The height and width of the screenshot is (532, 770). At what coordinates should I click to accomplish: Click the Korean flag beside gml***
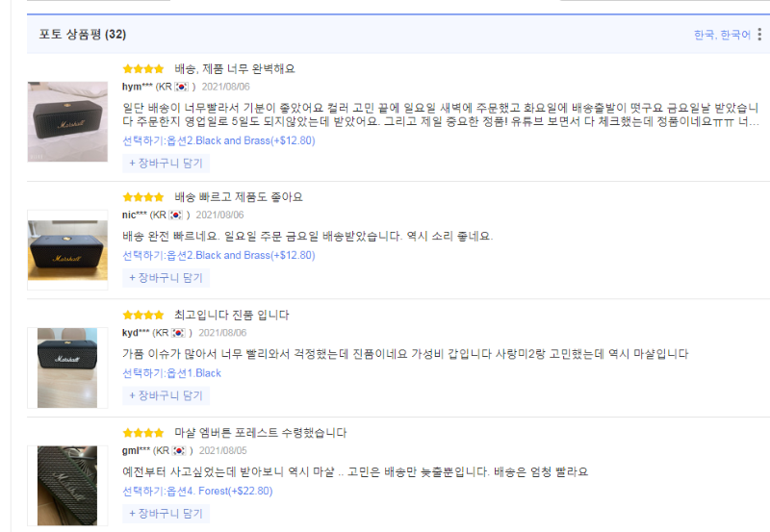pos(179,450)
